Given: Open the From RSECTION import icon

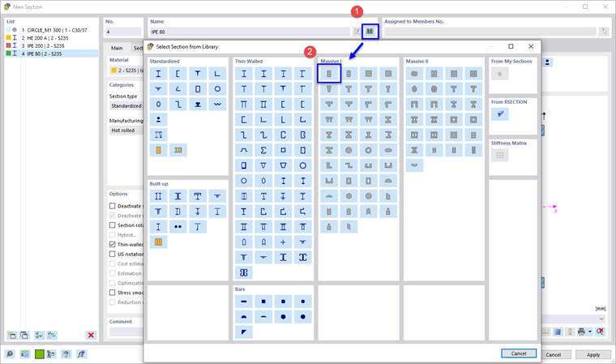Looking at the screenshot, I should pyautogui.click(x=500, y=114).
